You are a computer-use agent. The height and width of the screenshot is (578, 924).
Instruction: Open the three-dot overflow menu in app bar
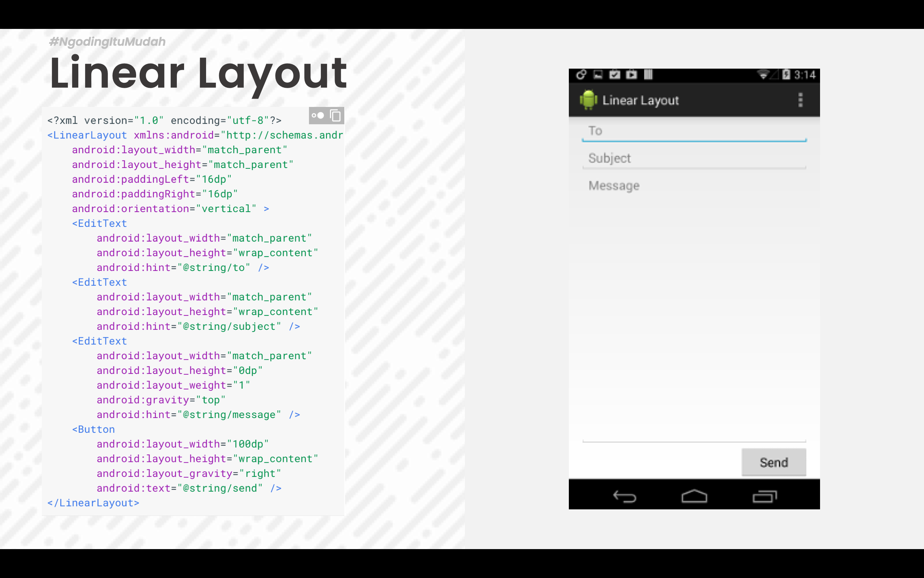point(800,100)
